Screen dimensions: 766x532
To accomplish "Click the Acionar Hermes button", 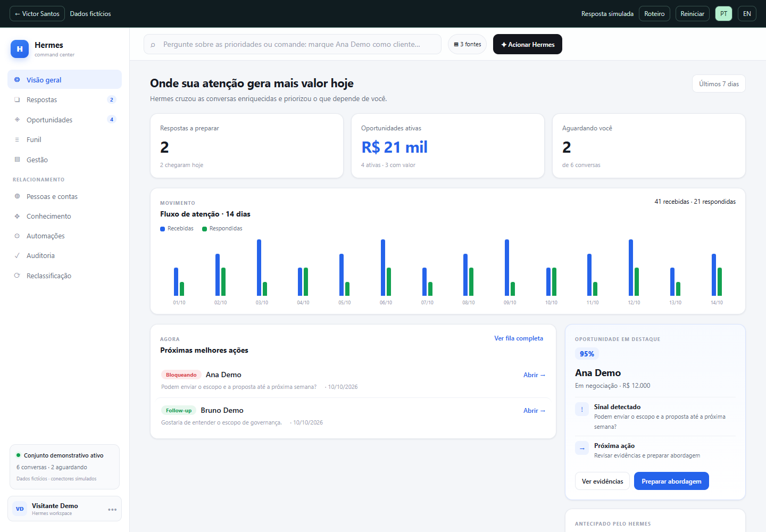I will 528,44.
